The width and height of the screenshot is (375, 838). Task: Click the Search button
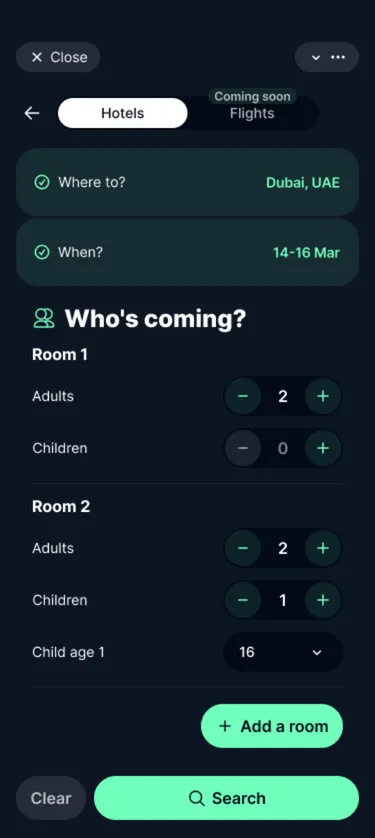pyautogui.click(x=226, y=798)
